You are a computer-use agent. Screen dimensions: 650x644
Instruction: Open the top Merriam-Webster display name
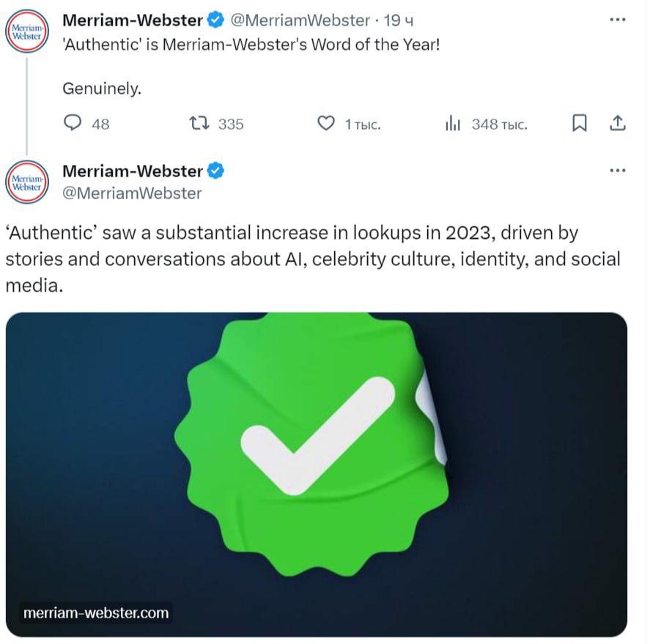133,20
